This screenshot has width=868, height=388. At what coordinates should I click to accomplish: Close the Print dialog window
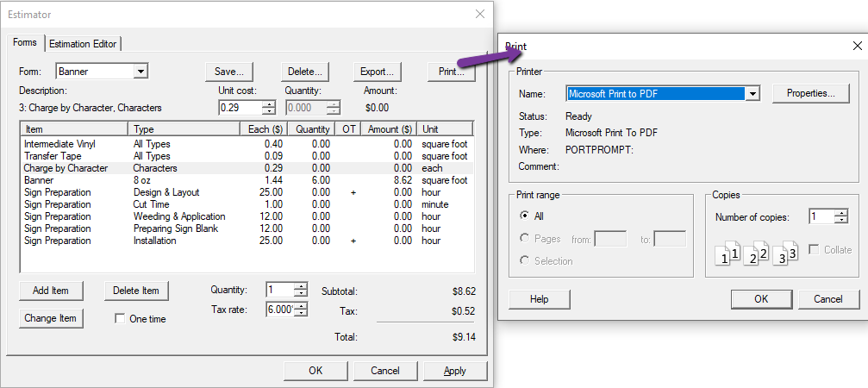857,46
